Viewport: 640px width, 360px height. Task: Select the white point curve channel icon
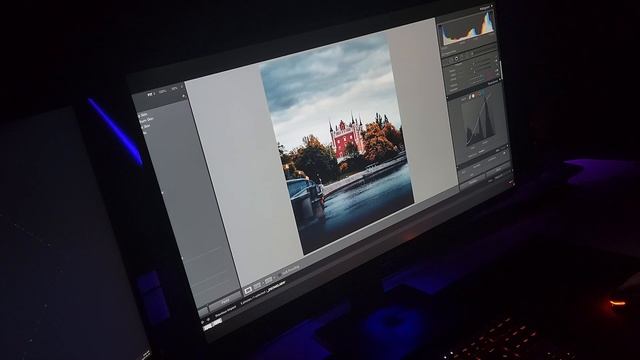point(473,96)
